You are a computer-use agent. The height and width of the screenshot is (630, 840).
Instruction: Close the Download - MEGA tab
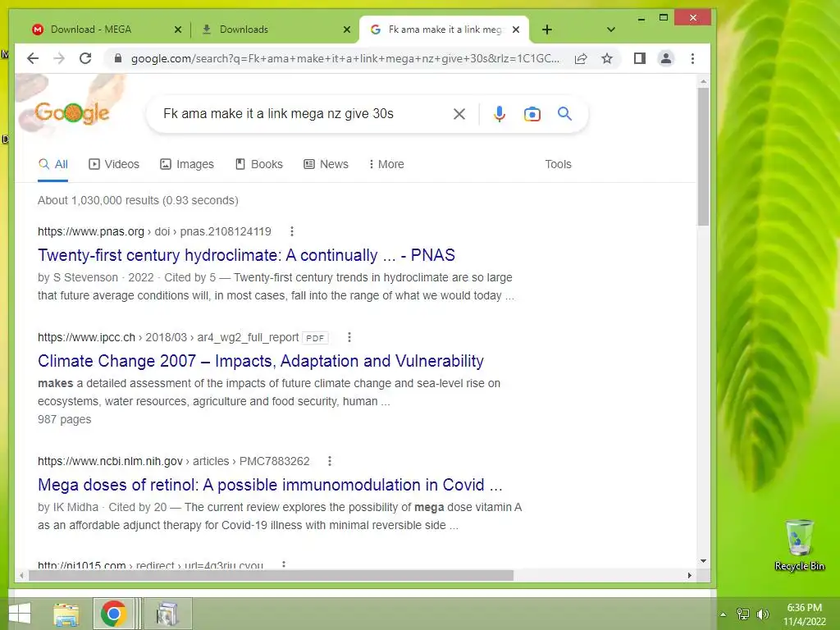(178, 30)
